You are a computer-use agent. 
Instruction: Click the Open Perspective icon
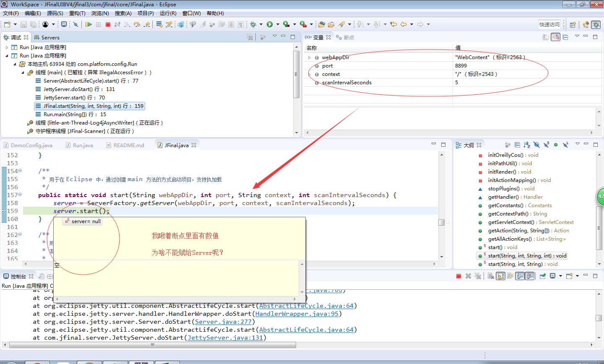pos(573,25)
